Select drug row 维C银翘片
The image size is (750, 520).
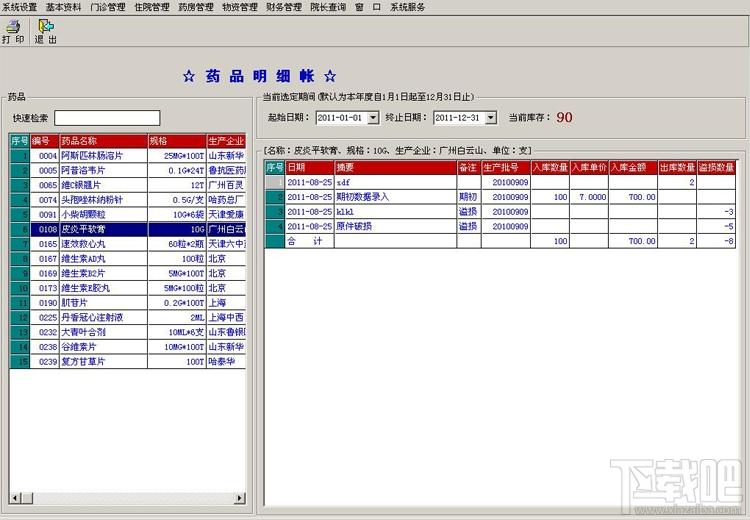coord(127,185)
